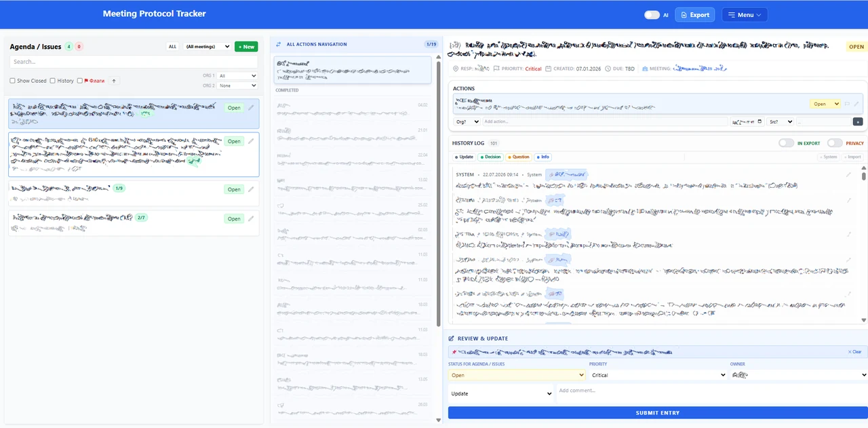
Task: Click the flag icon on the open action row
Action: (x=847, y=104)
